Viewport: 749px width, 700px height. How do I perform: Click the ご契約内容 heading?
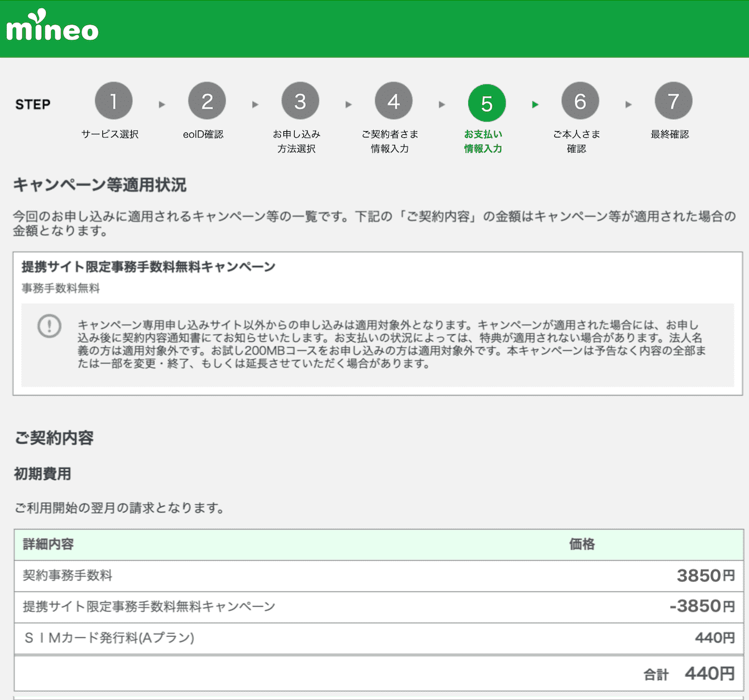click(x=54, y=438)
